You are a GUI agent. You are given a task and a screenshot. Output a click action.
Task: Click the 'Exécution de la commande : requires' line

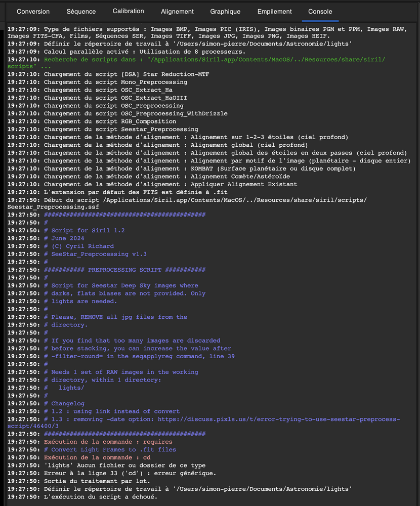[x=108, y=442]
